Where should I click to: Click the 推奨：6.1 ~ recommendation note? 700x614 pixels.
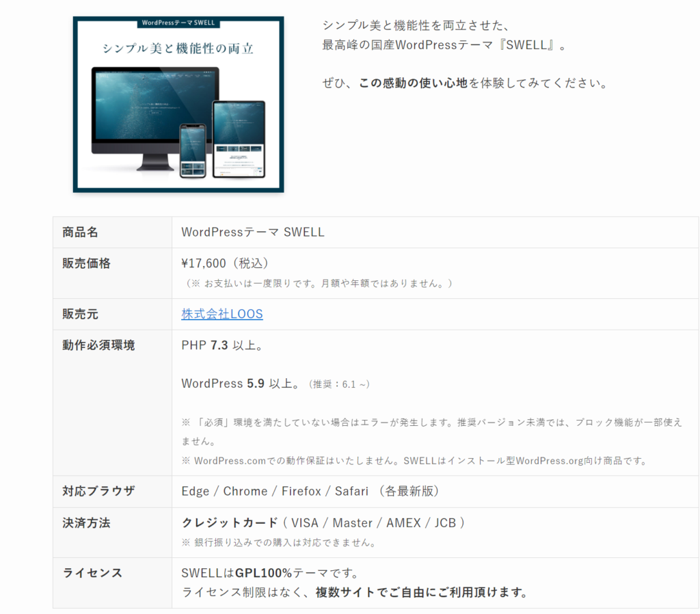click(x=339, y=384)
